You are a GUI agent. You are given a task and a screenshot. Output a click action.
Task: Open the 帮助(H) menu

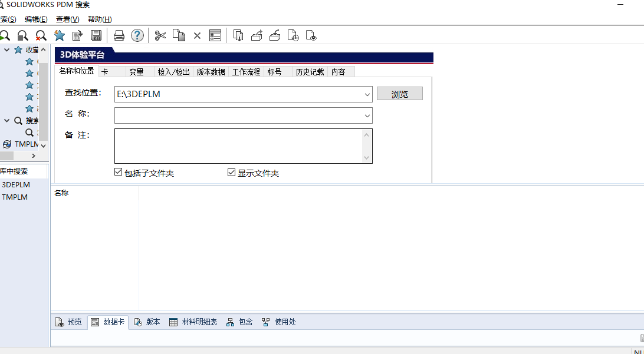100,19
